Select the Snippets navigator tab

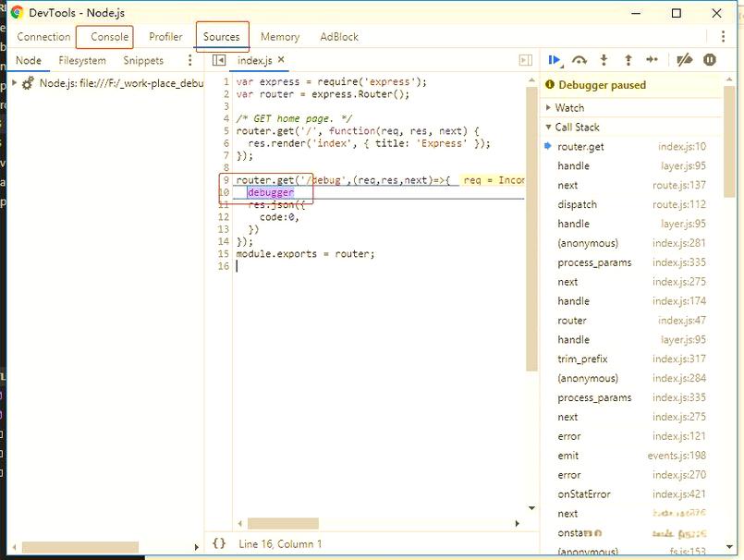pyautogui.click(x=143, y=60)
